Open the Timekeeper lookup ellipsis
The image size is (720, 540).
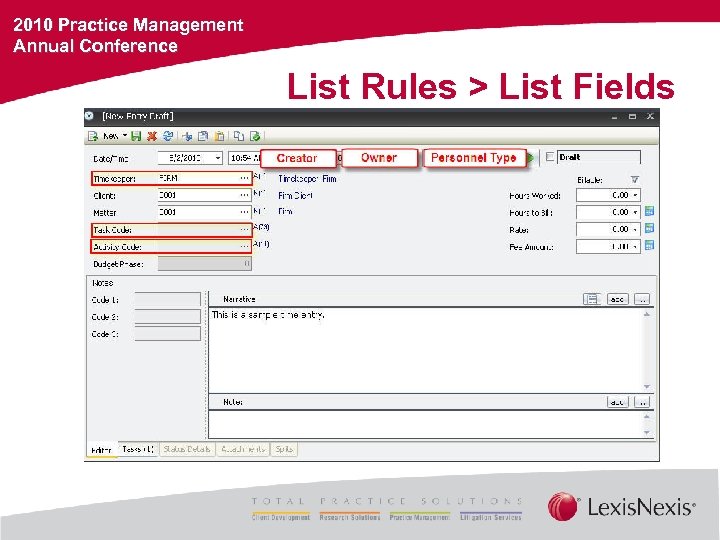click(x=244, y=178)
